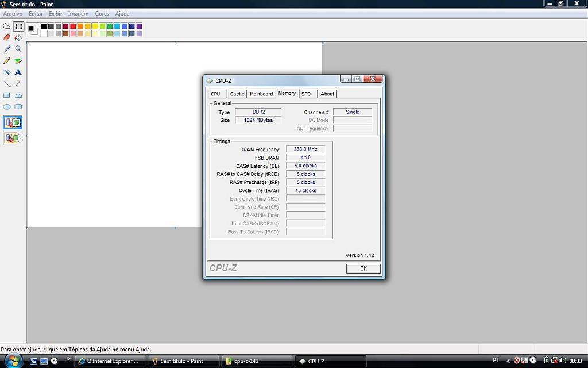Pick the Eraser tool in Paint
The height and width of the screenshot is (368, 588).
(7, 37)
